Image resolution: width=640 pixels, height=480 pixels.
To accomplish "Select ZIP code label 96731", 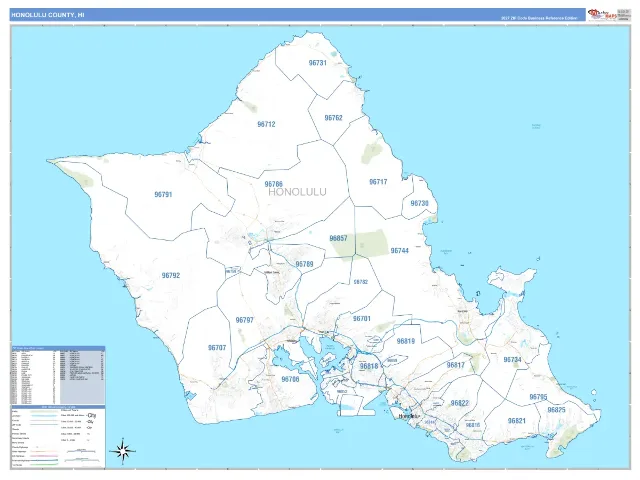I will coord(318,63).
